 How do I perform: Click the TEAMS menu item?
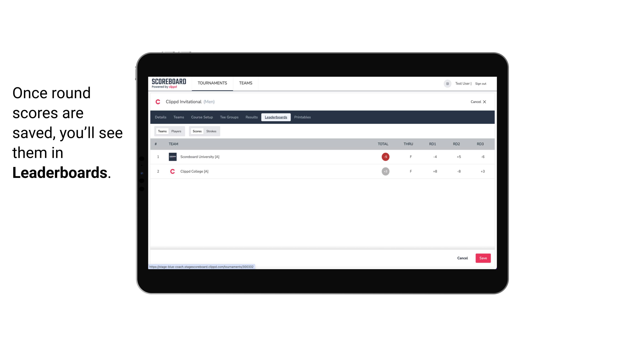[246, 83]
